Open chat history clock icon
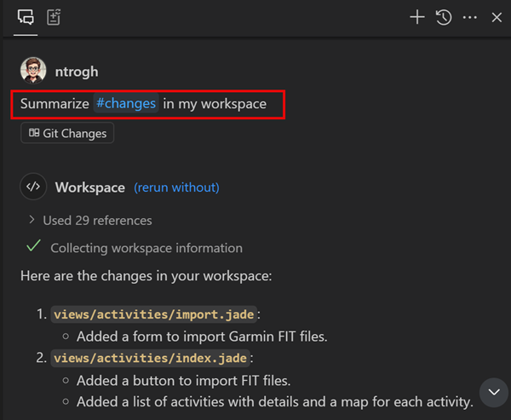Image resolution: width=511 pixels, height=420 pixels. click(444, 17)
